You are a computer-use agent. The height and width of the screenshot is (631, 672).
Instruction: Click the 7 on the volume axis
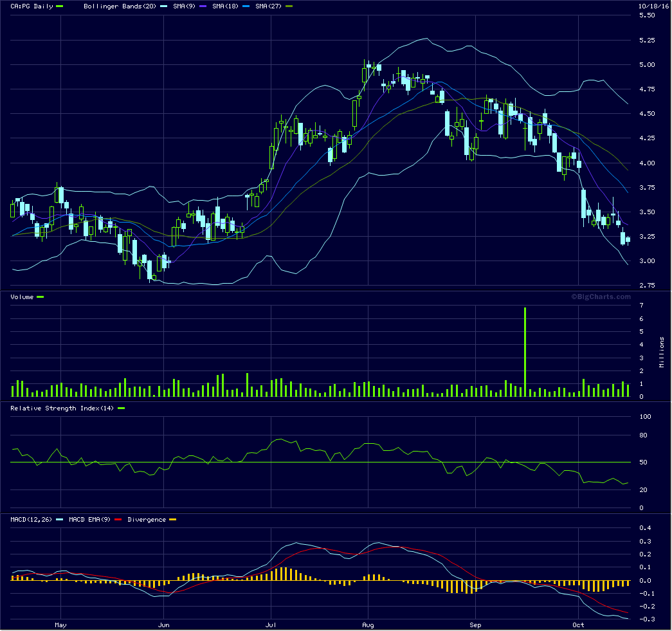coord(641,306)
